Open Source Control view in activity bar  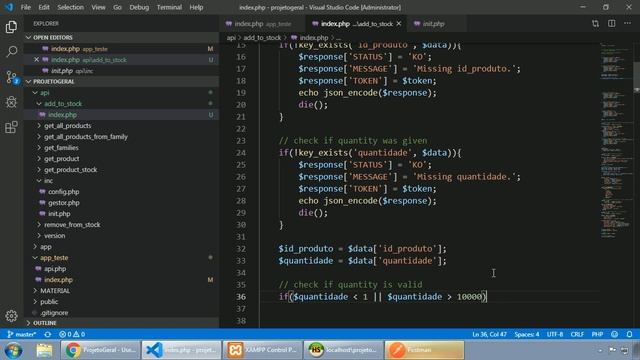pyautogui.click(x=11, y=77)
